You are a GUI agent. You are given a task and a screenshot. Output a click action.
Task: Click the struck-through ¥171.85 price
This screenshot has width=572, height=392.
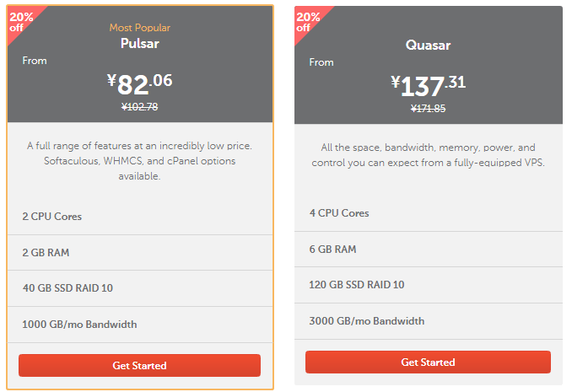(428, 108)
